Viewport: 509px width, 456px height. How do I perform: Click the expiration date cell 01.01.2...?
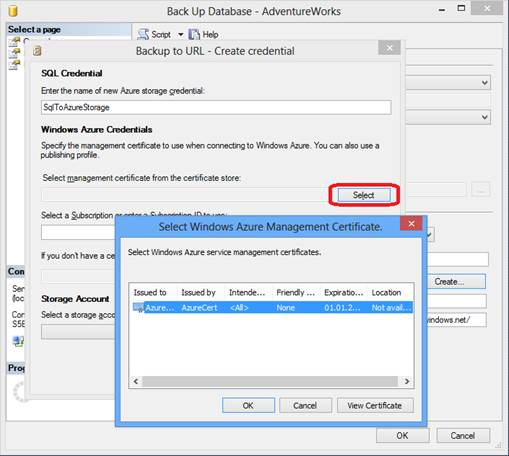pos(342,307)
